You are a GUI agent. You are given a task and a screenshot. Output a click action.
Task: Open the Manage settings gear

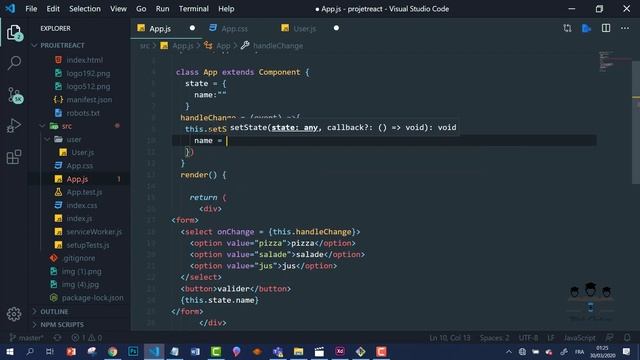coord(14,314)
